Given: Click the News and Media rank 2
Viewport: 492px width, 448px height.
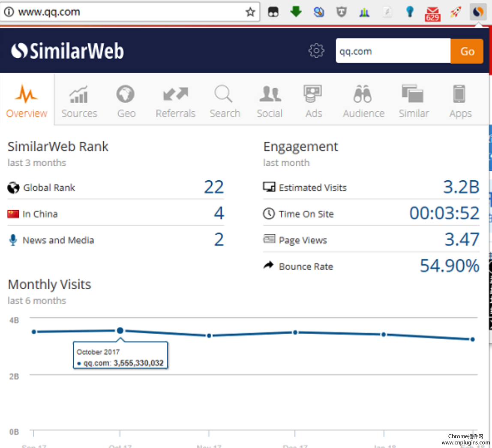Looking at the screenshot, I should 219,239.
